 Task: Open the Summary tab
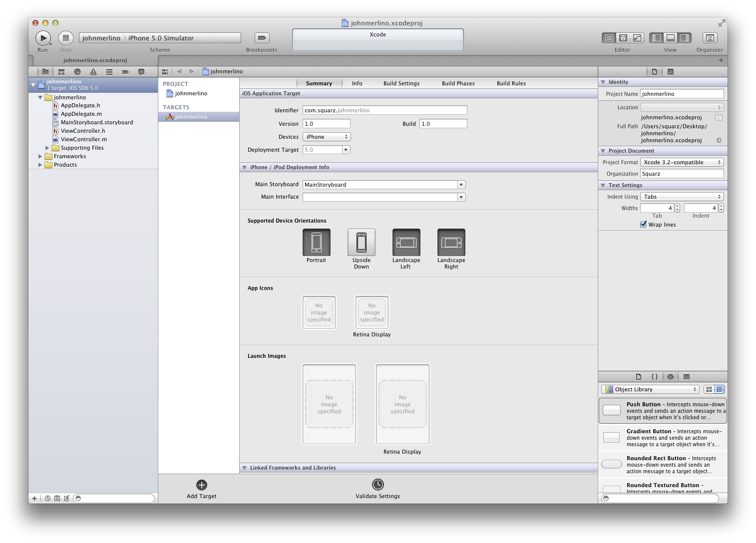click(x=319, y=83)
